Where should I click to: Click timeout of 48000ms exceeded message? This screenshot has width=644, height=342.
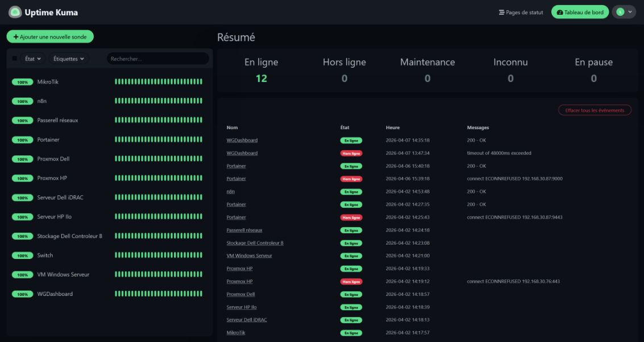[x=499, y=153]
